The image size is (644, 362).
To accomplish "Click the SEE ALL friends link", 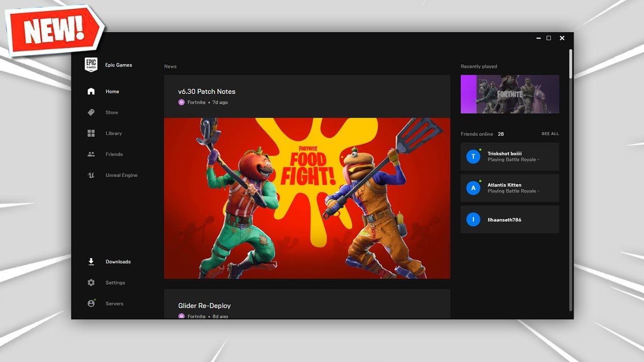I will [550, 134].
